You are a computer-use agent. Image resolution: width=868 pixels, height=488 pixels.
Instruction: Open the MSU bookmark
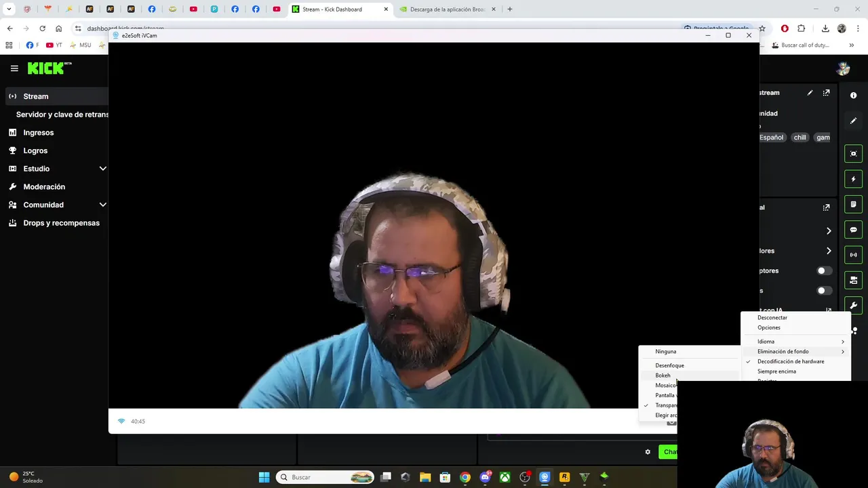[80, 45]
